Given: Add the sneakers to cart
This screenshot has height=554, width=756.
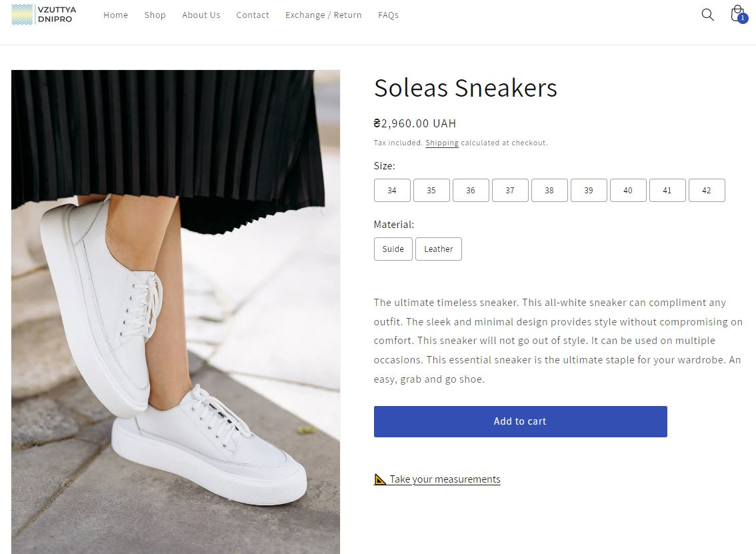Looking at the screenshot, I should [x=520, y=421].
